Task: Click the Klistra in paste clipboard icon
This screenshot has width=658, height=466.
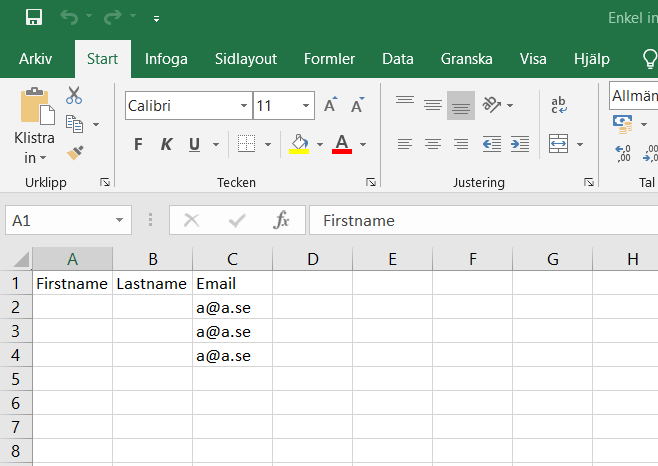Action: point(37,106)
